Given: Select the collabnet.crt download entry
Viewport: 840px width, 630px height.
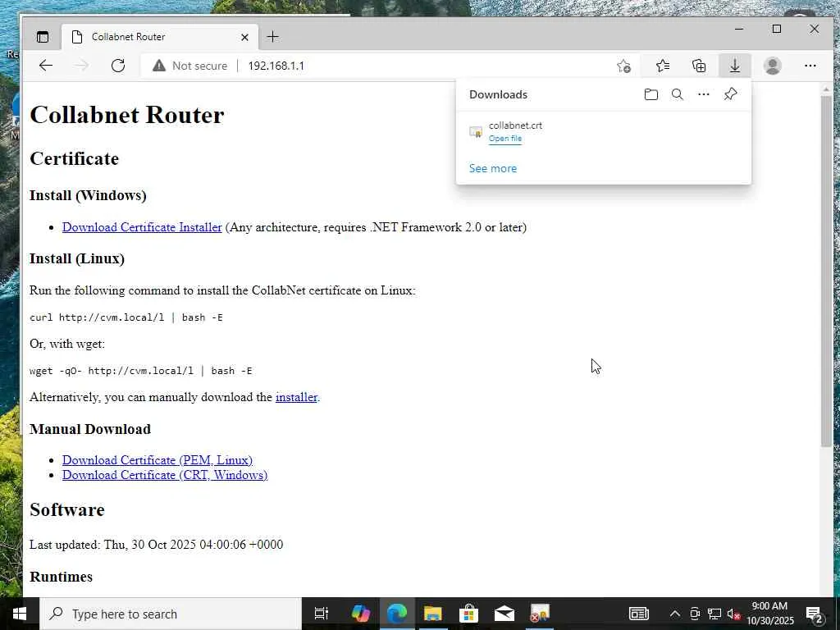Looking at the screenshot, I should pos(604,132).
